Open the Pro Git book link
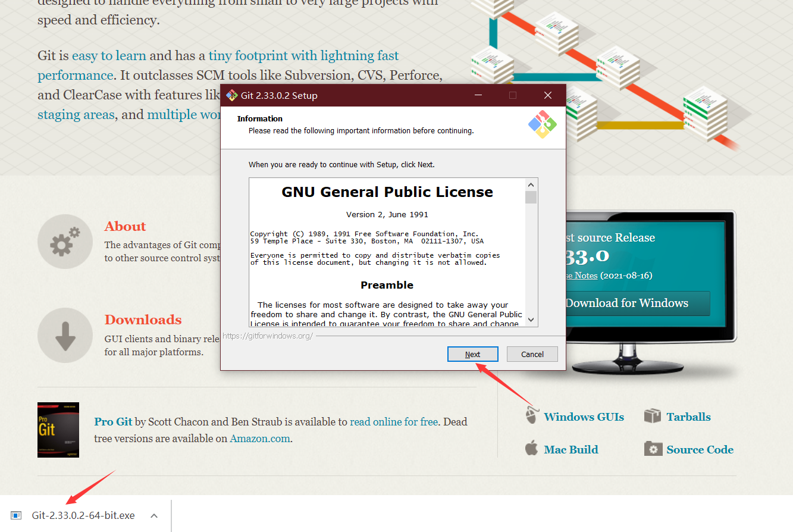 113,422
